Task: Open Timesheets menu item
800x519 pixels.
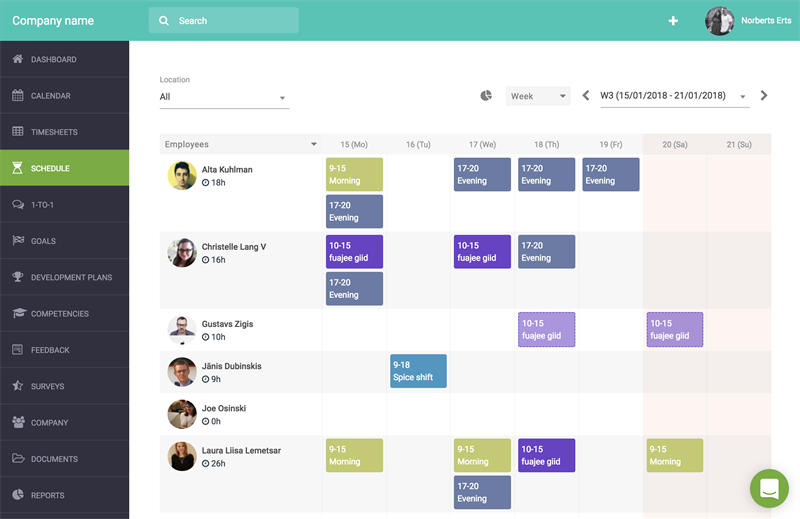Action: (64, 132)
